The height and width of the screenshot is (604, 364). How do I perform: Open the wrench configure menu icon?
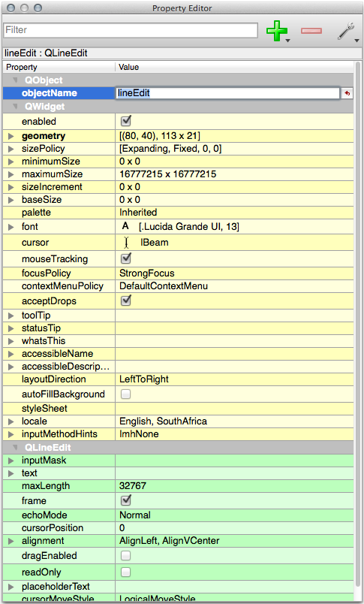346,32
